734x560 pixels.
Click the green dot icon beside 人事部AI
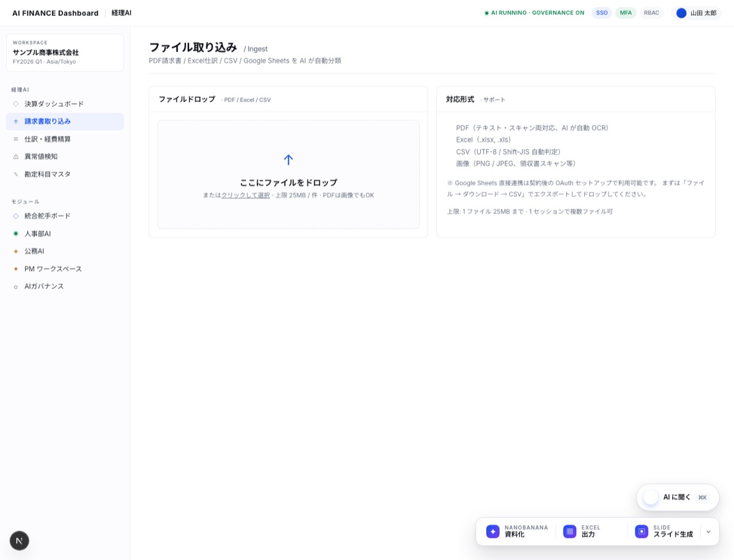click(16, 234)
